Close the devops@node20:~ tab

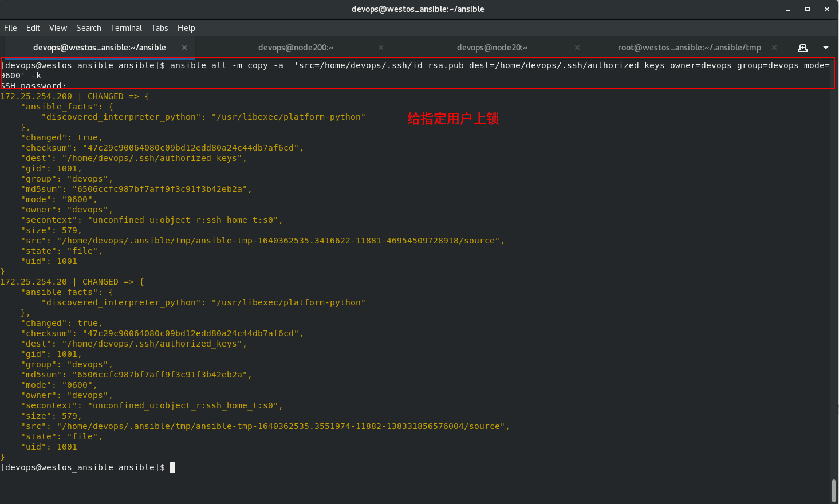577,48
